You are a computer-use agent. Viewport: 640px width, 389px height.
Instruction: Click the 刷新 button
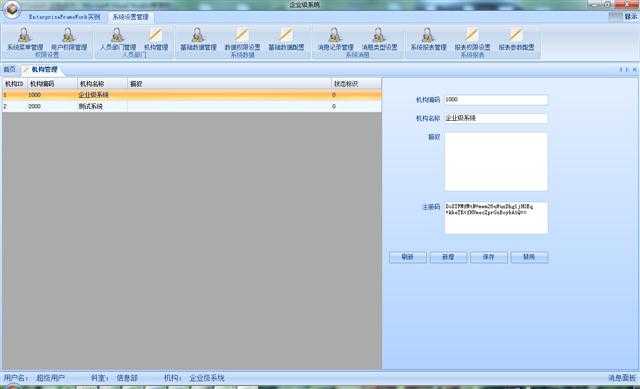[407, 257]
